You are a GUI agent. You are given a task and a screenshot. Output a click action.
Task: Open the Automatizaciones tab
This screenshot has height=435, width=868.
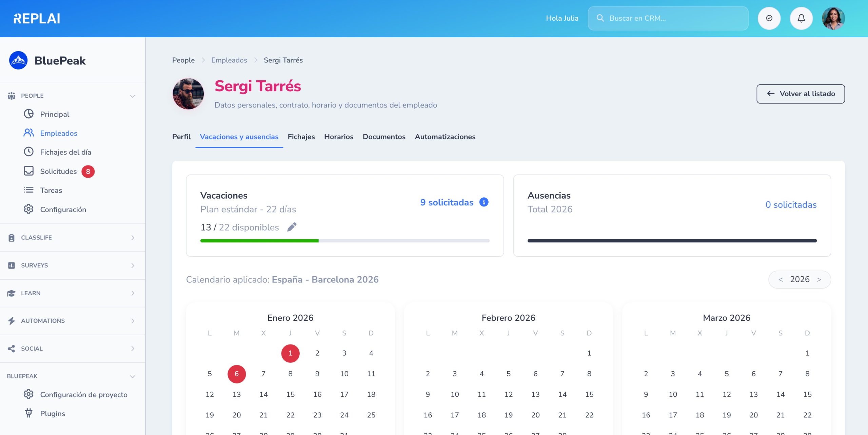[445, 137]
